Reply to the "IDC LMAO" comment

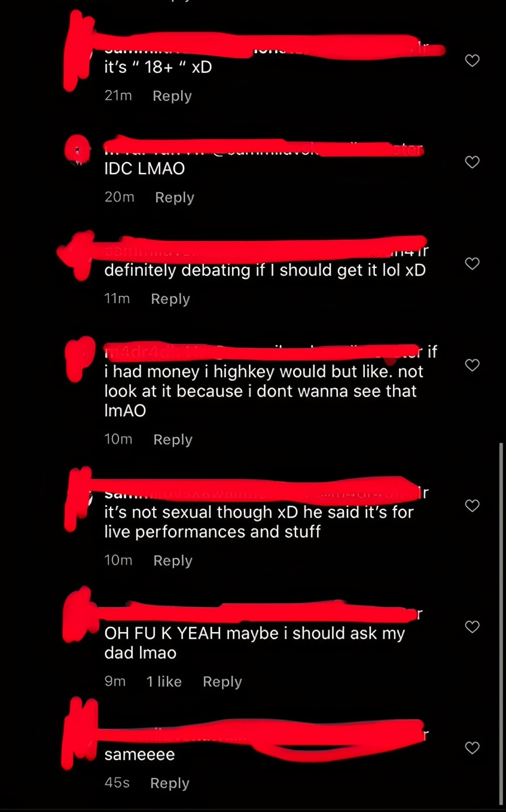coord(175,198)
